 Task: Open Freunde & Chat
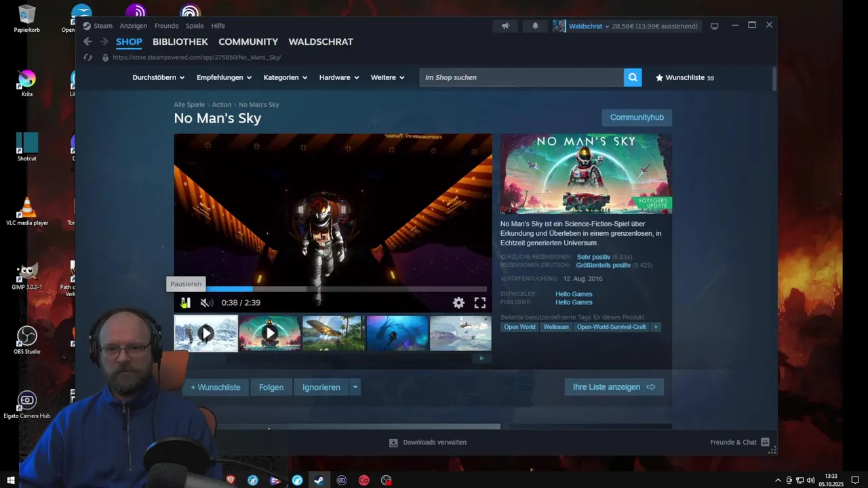740,443
